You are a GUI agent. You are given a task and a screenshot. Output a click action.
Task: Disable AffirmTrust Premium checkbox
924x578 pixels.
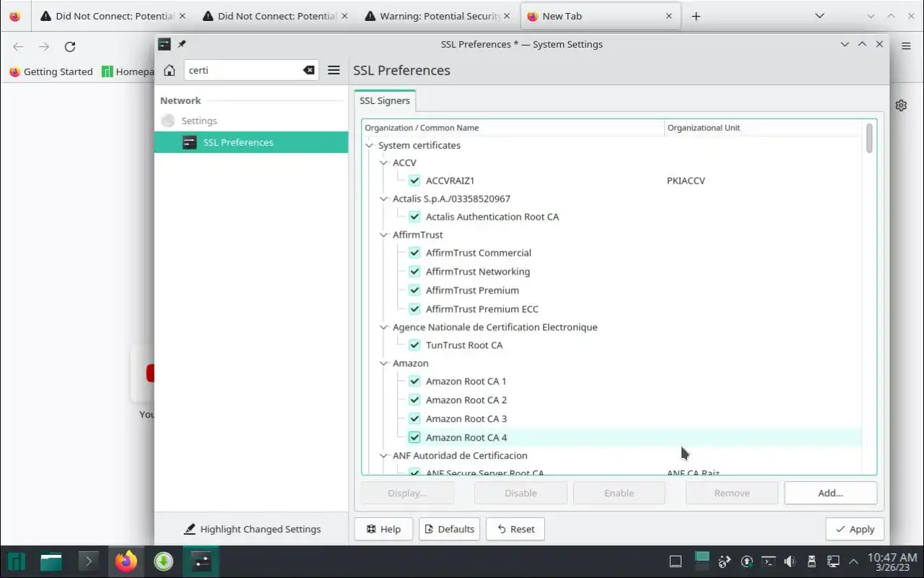pyautogui.click(x=414, y=290)
